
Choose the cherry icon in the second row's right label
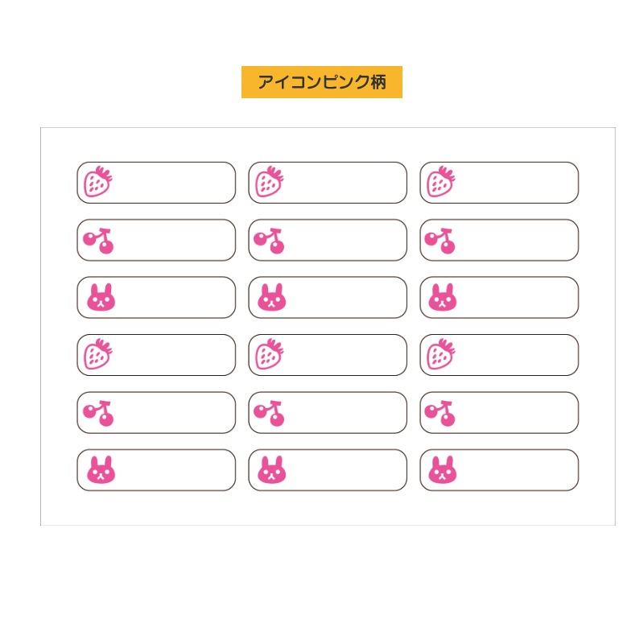click(x=441, y=241)
